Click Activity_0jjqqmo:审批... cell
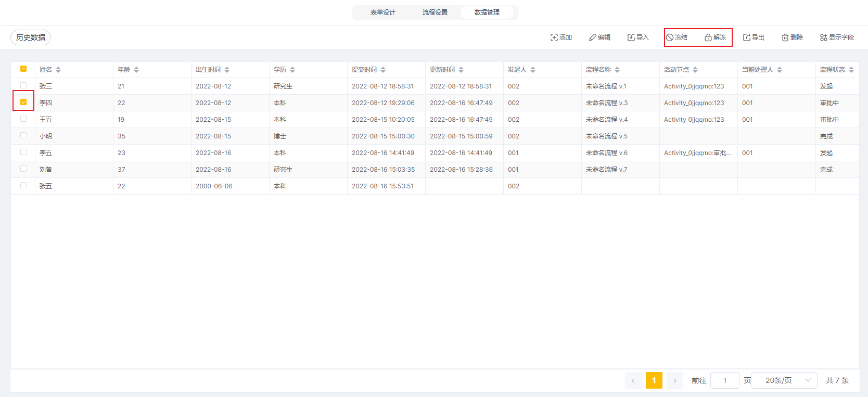Screen dimensions: 868x397 tap(697, 153)
